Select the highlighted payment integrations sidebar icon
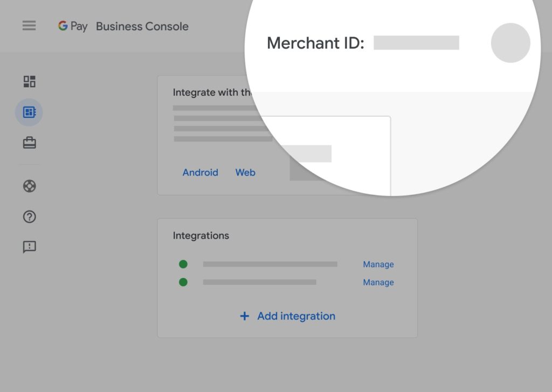 29,112
